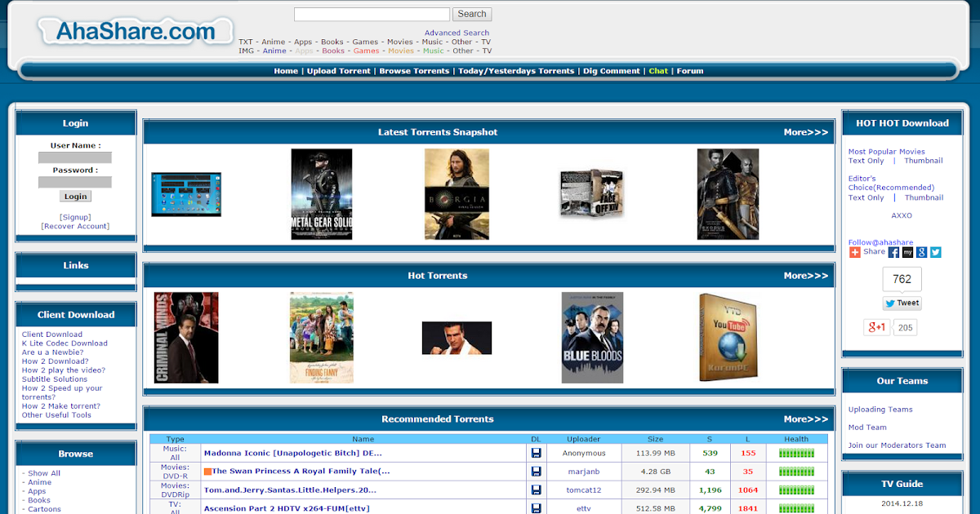
Task: Open Today/Yesterdays Torrents page
Action: click(x=516, y=71)
